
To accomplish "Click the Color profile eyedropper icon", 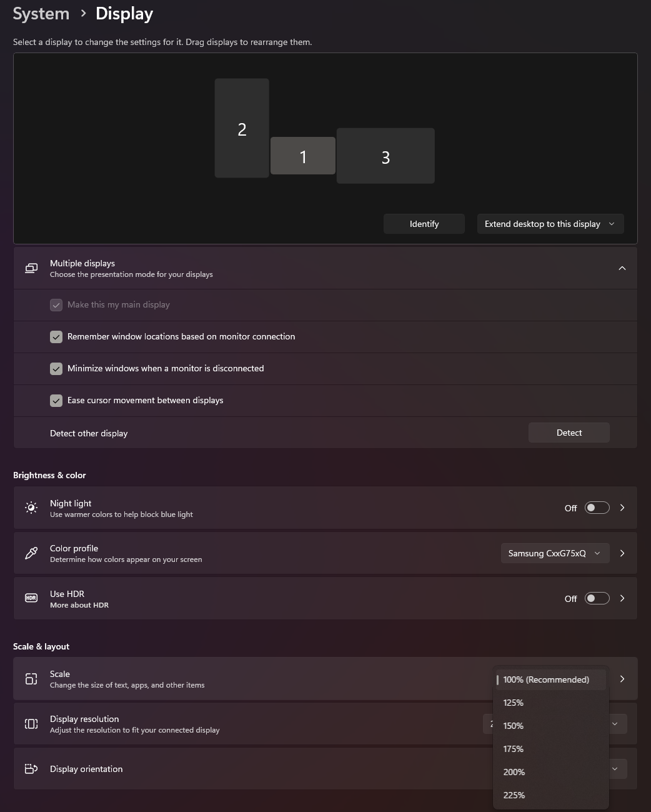I will click(x=31, y=553).
